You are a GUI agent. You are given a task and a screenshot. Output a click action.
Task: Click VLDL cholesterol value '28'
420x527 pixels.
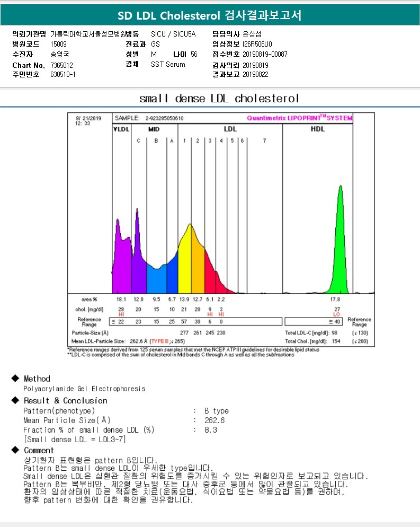[x=121, y=309]
